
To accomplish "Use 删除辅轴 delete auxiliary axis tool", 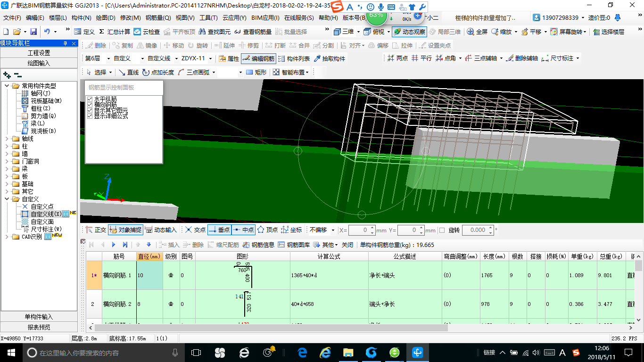I will [522, 58].
